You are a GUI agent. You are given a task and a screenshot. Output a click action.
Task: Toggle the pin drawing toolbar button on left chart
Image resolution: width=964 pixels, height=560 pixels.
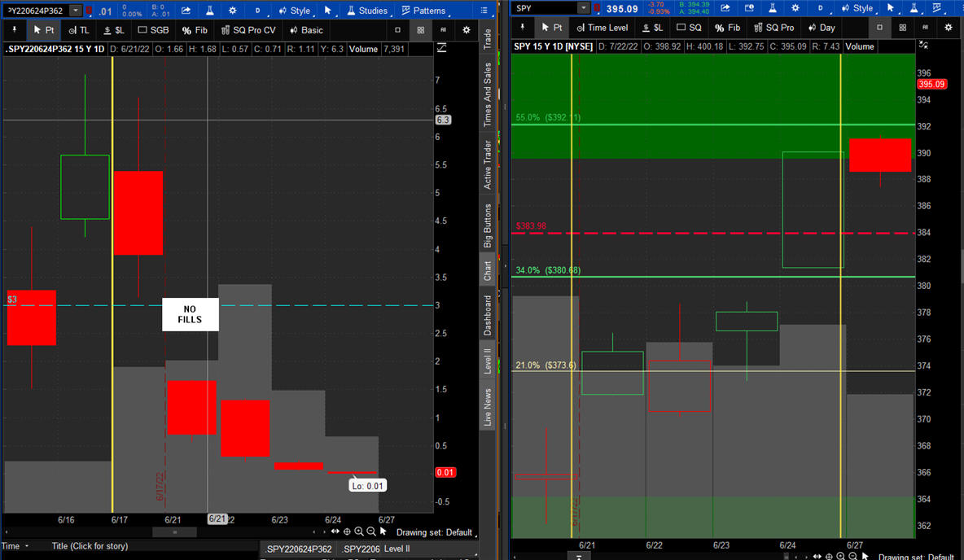coord(14,30)
